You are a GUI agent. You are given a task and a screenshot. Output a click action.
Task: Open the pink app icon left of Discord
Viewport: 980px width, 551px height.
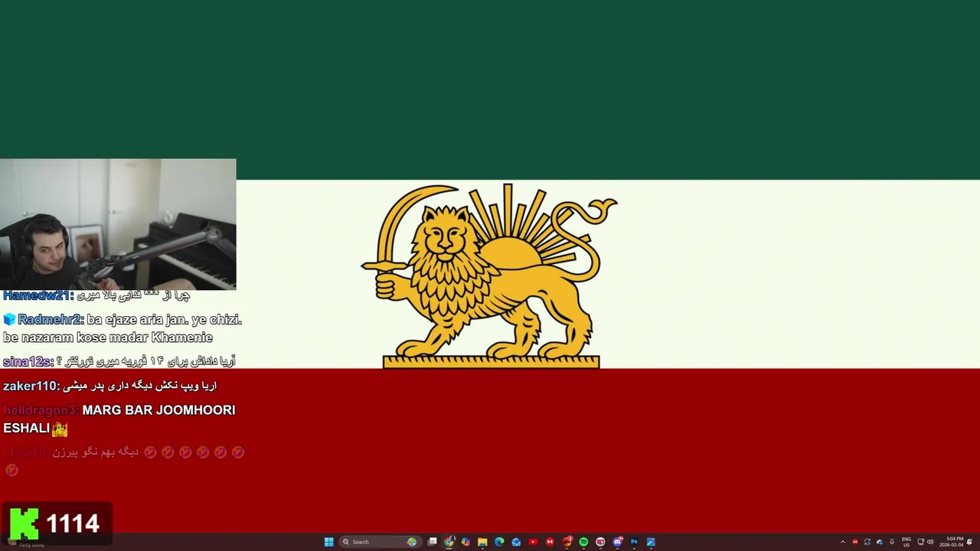(600, 542)
